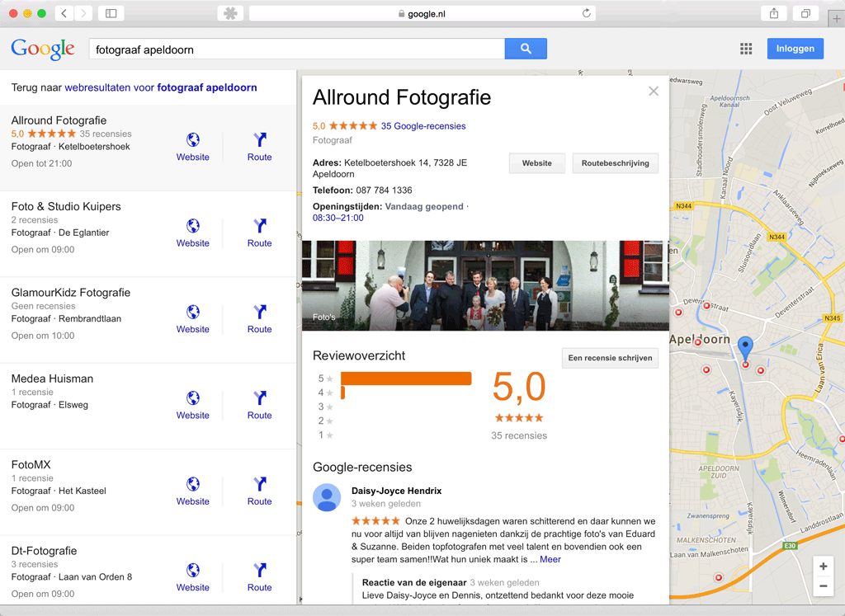Open the Safari share icon
The height and width of the screenshot is (616, 845).
click(x=774, y=13)
